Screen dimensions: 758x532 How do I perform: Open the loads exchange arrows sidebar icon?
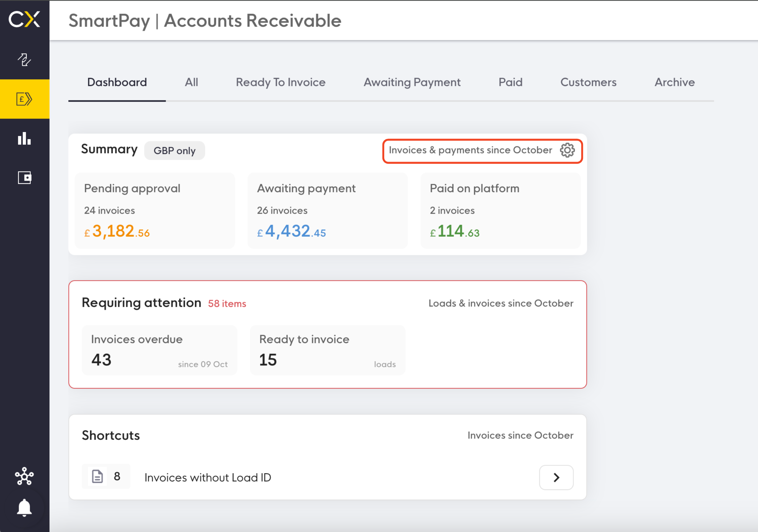[24, 60]
